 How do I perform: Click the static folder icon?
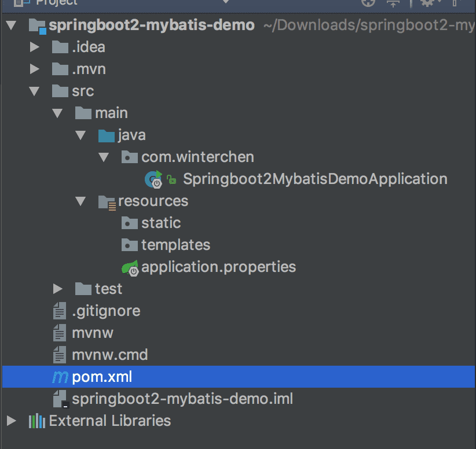[130, 223]
